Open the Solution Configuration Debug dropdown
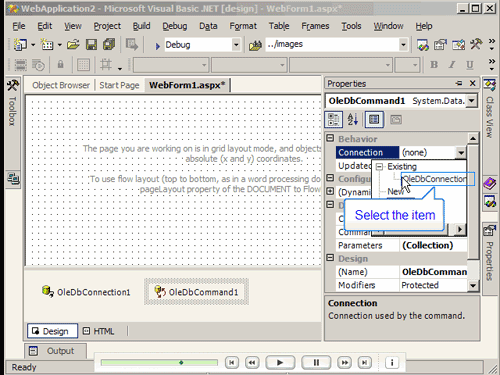Image resolution: width=500 pixels, height=375 pixels. (236, 45)
